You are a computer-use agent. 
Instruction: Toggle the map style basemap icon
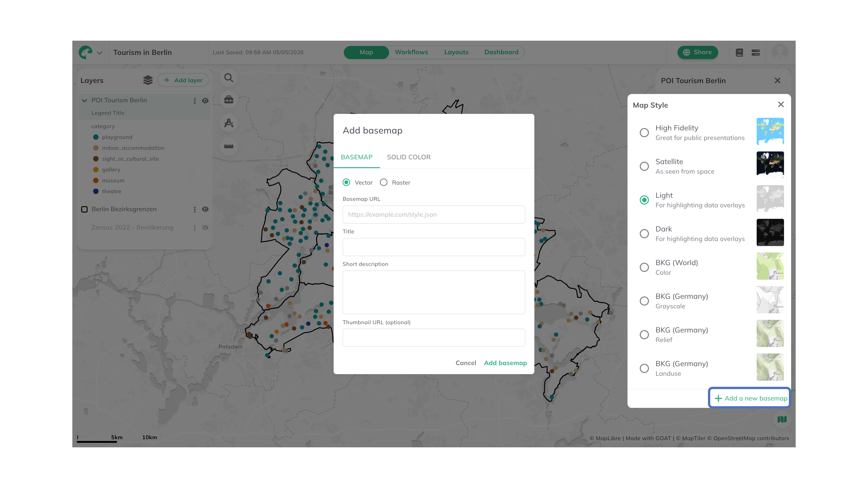(782, 420)
